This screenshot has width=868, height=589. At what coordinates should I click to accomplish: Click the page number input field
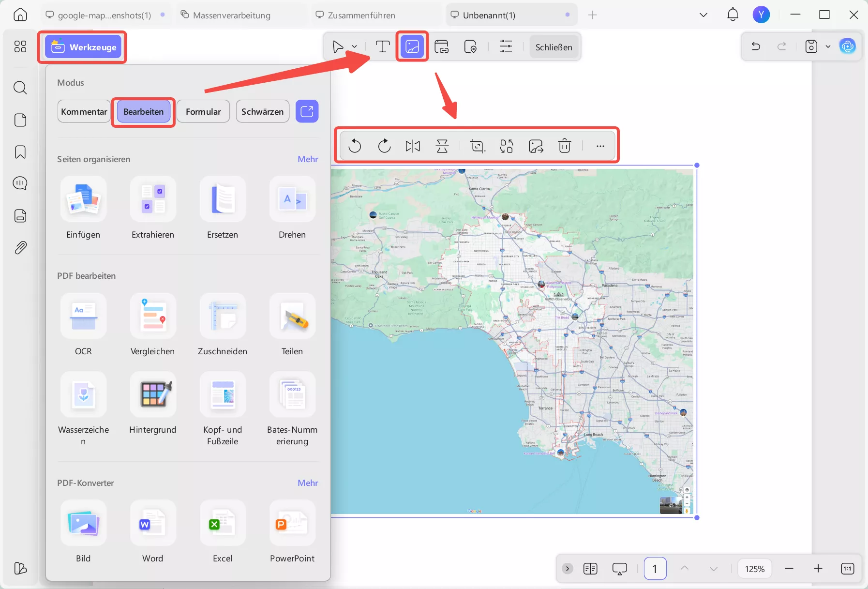655,569
